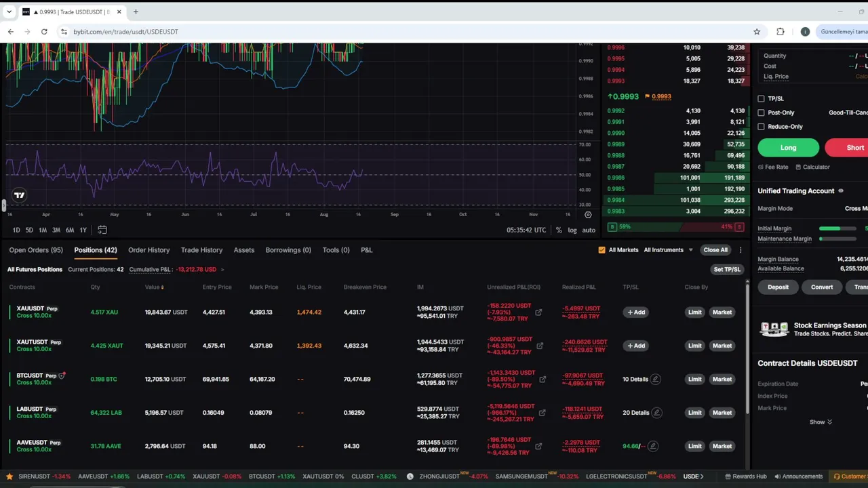Open the positions panel three-dot menu

[x=741, y=250]
